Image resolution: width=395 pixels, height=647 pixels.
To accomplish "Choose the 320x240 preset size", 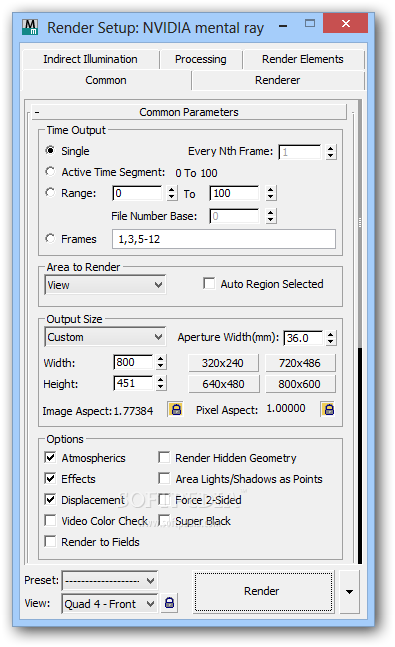I will [x=223, y=363].
